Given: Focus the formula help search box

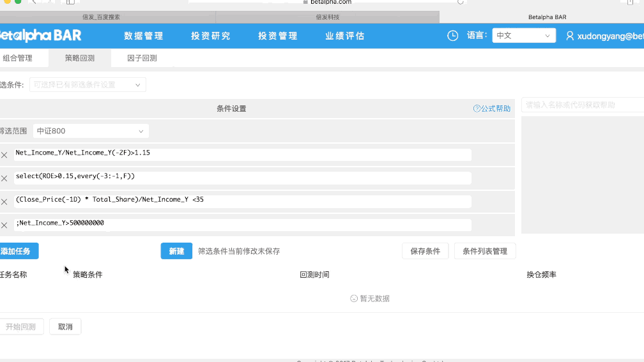Looking at the screenshot, I should [583, 105].
